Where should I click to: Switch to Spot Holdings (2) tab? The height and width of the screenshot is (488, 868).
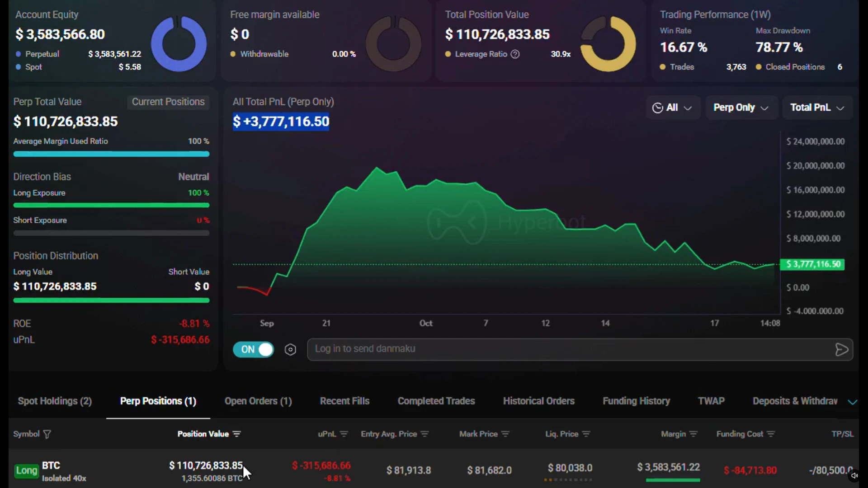55,401
